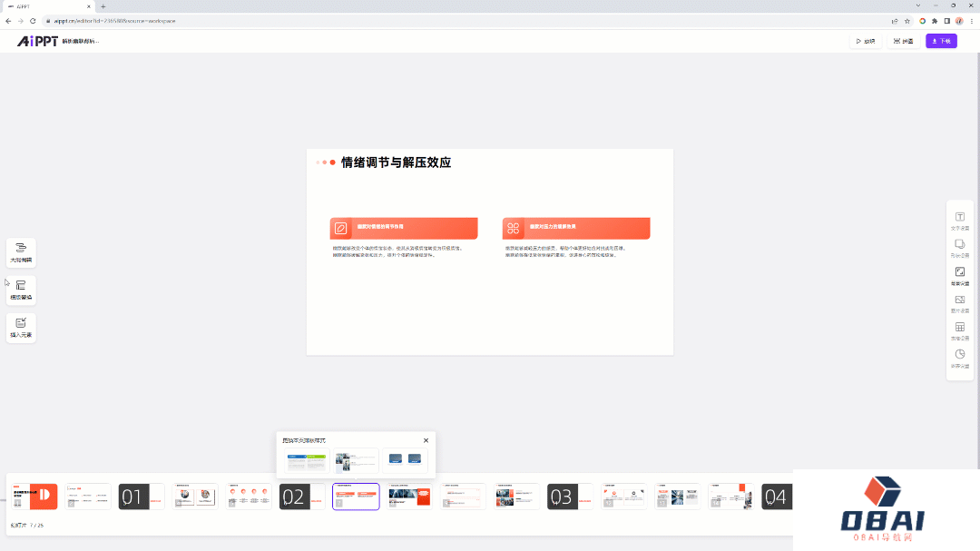
Task: Click the purple 下载 download button
Action: pos(941,41)
